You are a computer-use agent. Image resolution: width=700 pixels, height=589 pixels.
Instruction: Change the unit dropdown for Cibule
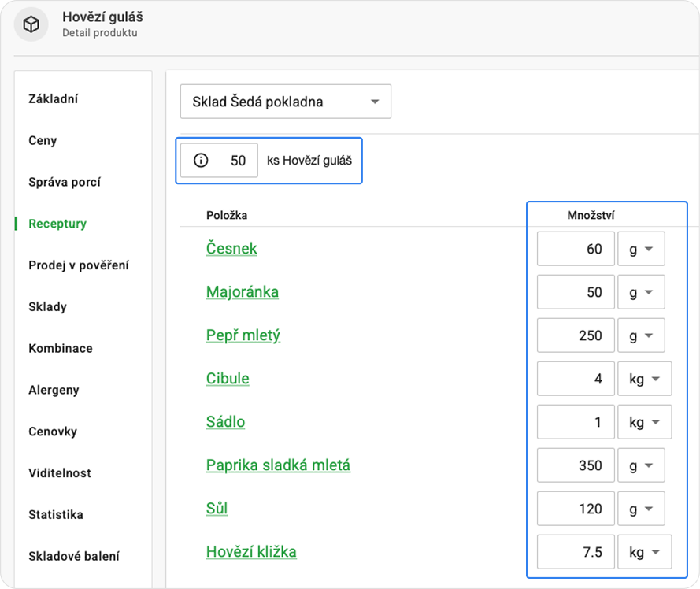click(x=644, y=379)
